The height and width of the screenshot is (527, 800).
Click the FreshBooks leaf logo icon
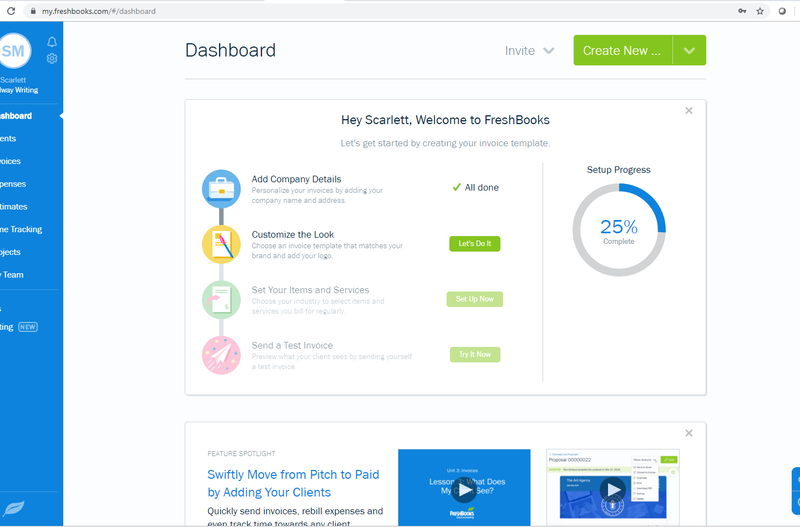14,508
